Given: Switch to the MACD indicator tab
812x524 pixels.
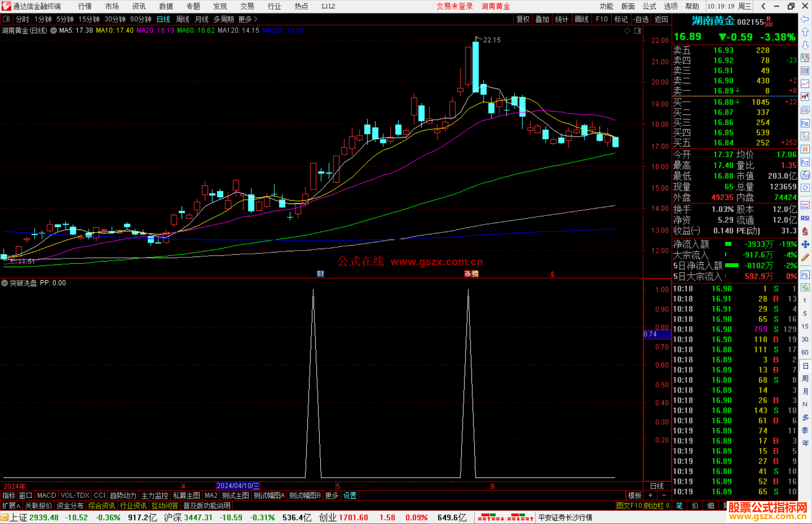Looking at the screenshot, I should click(46, 495).
